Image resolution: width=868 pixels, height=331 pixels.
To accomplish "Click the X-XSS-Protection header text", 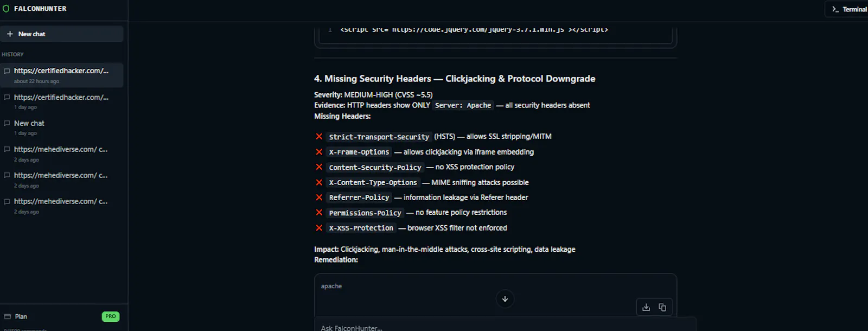I will coord(361,228).
